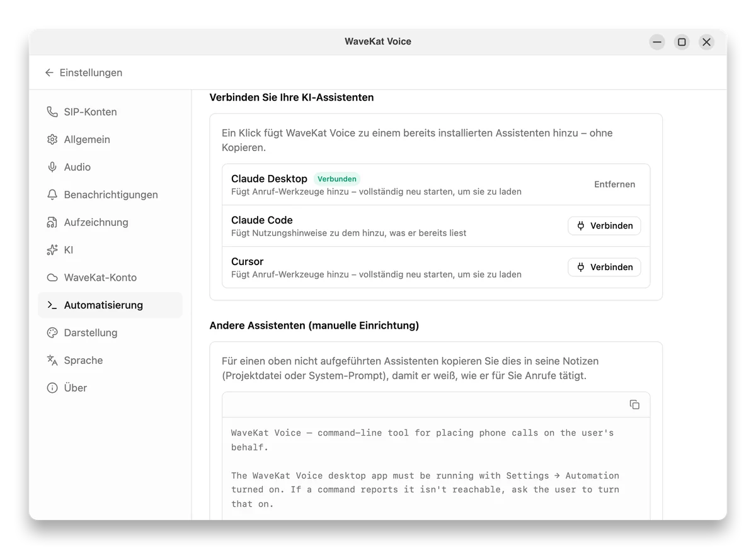Select the Automatisierung section
Screen dimensions: 756x549
[110, 305]
